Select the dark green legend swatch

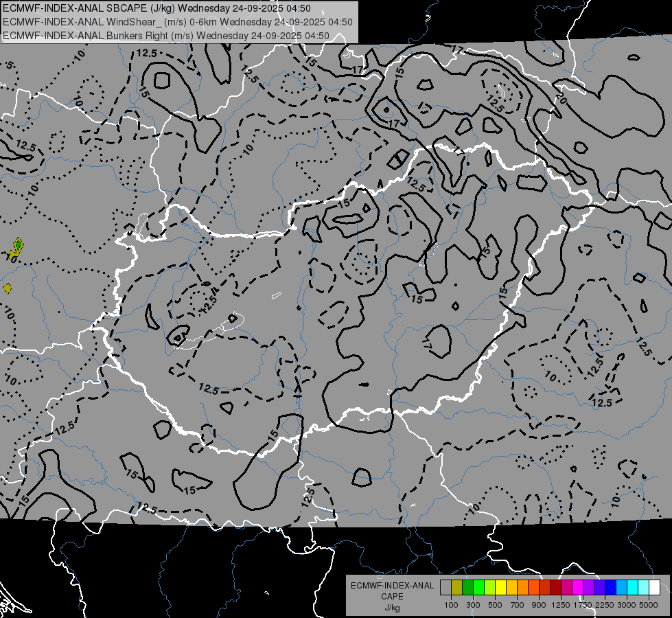468,588
